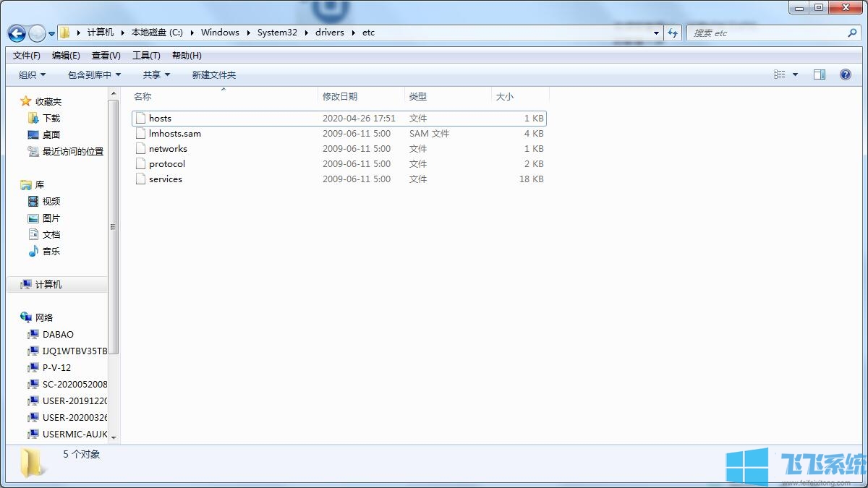Click the refresh button in address bar

(673, 33)
